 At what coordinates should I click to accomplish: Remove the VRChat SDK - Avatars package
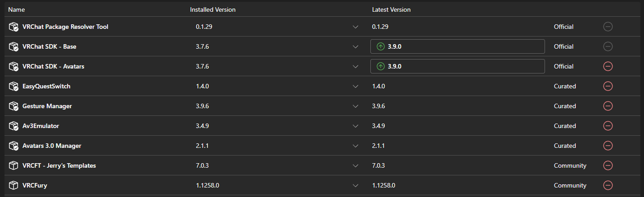(608, 66)
